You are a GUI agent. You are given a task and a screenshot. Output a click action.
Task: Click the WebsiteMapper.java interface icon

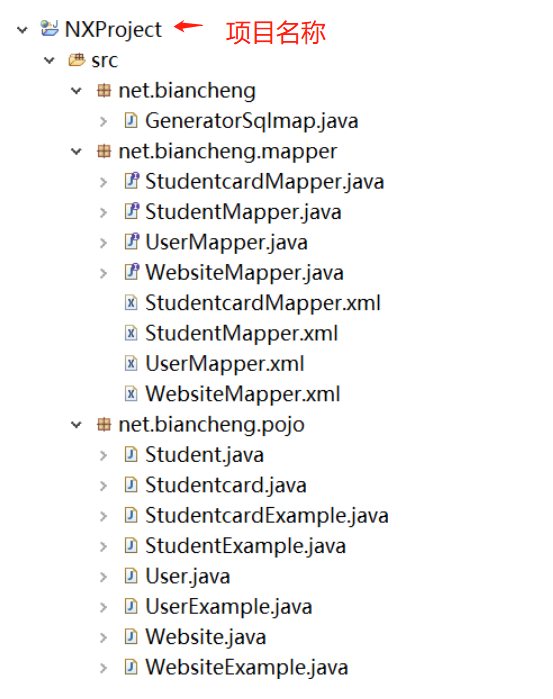[x=132, y=271]
